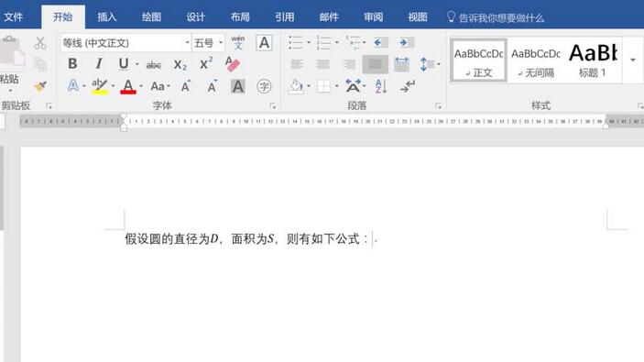Click Shading paint bucket icon
This screenshot has width=644, height=362.
point(296,86)
